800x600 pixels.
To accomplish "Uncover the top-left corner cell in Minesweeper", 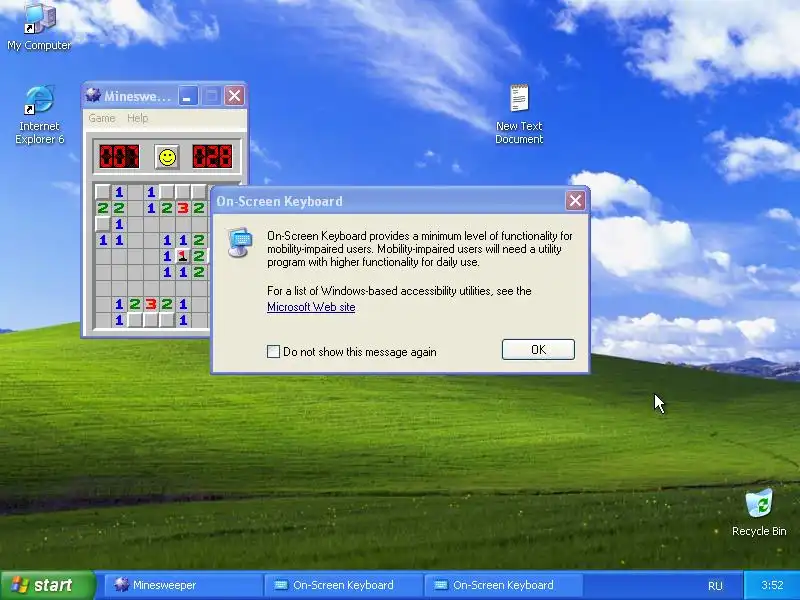I will pos(103,192).
